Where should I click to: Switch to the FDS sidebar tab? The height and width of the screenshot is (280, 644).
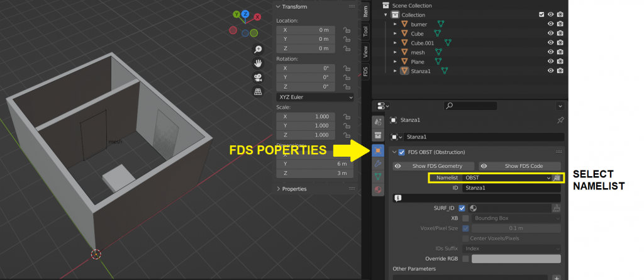(365, 72)
